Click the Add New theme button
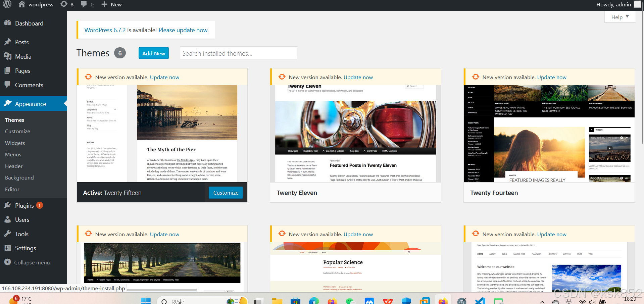The height and width of the screenshot is (304, 644). (x=154, y=53)
